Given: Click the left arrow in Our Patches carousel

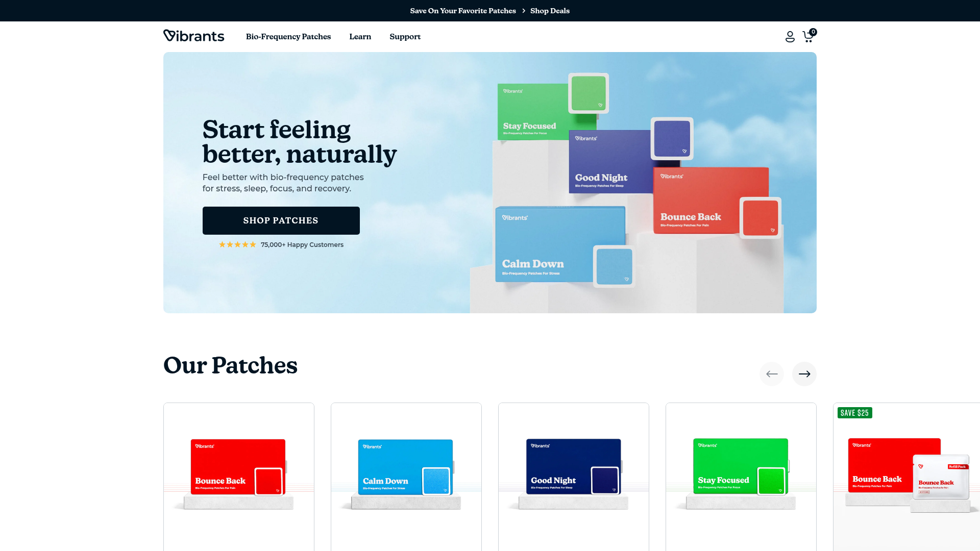Looking at the screenshot, I should [x=771, y=373].
